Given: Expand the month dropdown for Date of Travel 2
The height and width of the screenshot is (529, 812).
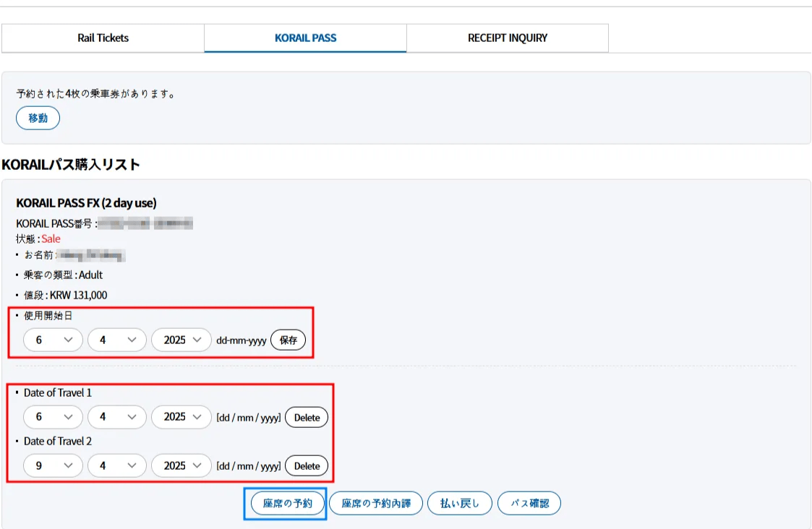Looking at the screenshot, I should pyautogui.click(x=116, y=466).
